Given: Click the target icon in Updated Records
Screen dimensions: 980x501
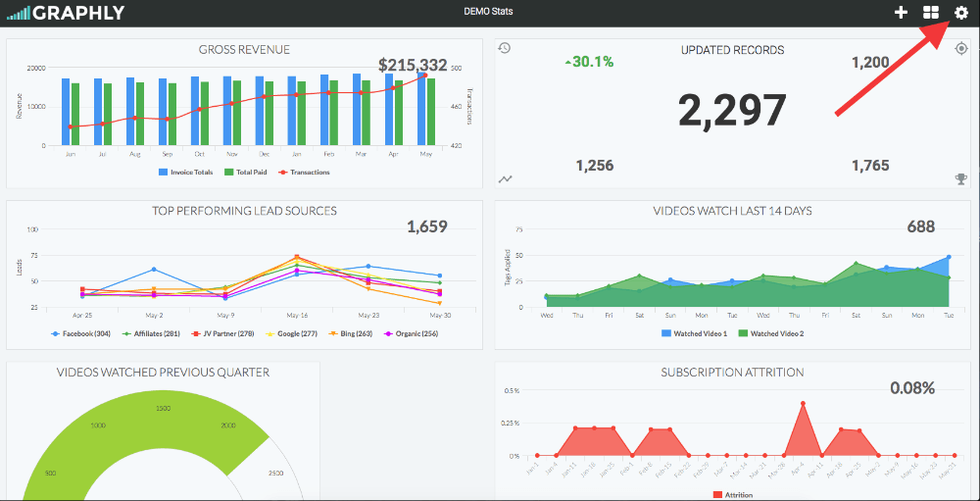Looking at the screenshot, I should pyautogui.click(x=961, y=48).
